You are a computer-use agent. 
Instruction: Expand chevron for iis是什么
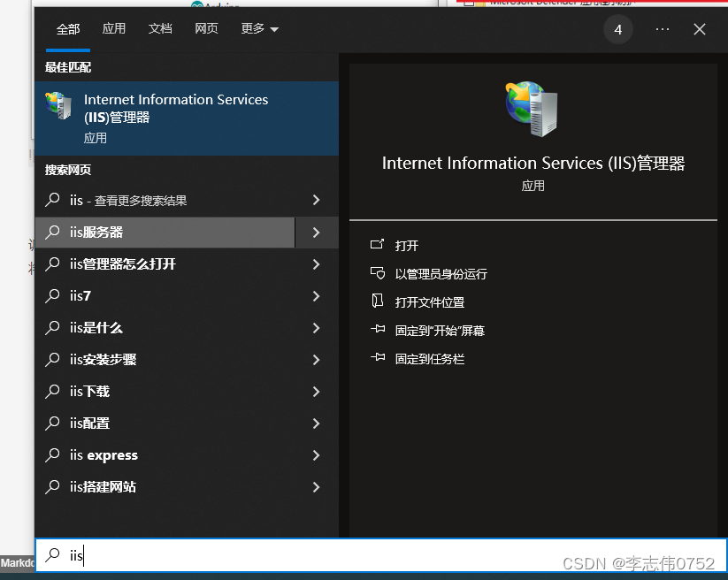(316, 328)
